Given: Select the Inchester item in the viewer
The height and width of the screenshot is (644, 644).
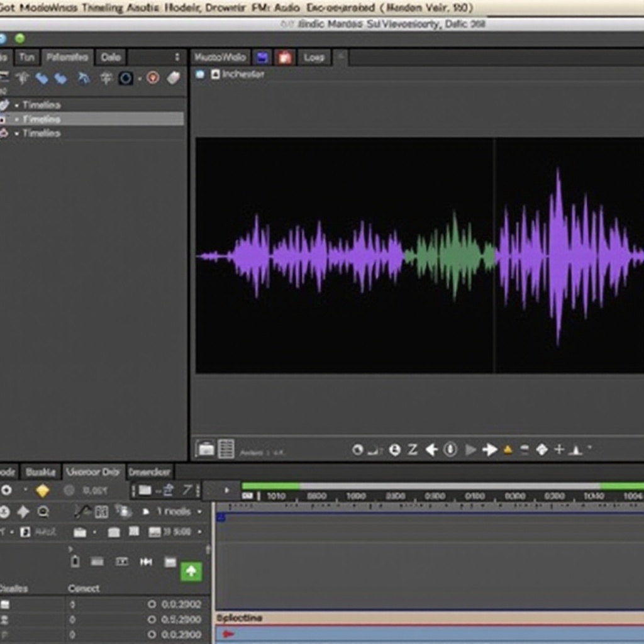Looking at the screenshot, I should tap(238, 74).
